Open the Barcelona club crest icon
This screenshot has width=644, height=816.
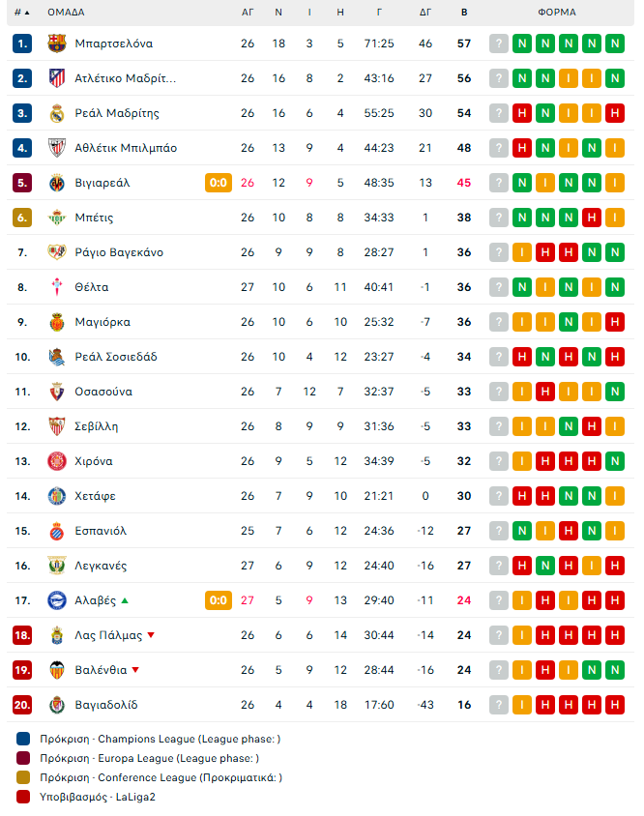(57, 44)
